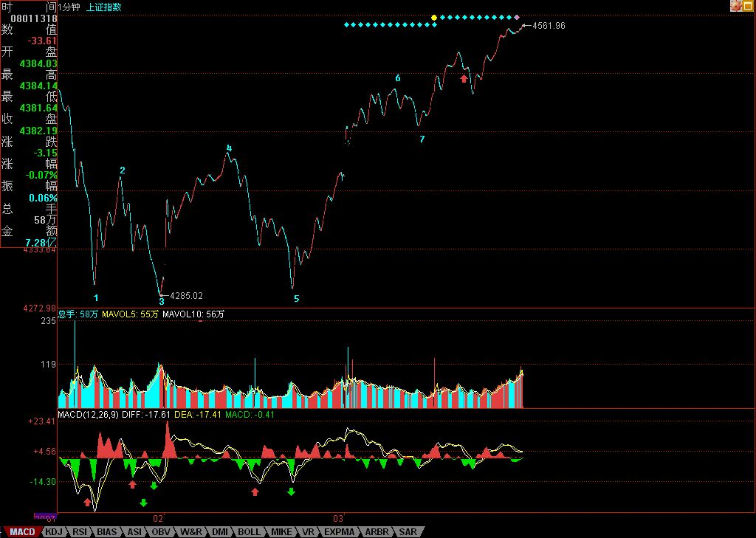Click the orange window icon at top right
This screenshot has width=756, height=538.
pos(748,6)
